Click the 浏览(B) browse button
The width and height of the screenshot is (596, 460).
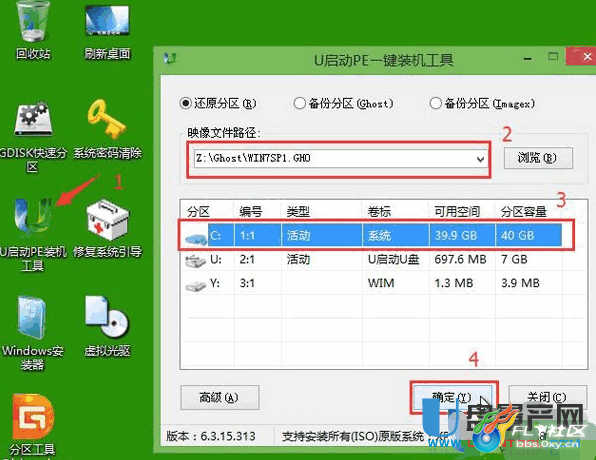[538, 158]
